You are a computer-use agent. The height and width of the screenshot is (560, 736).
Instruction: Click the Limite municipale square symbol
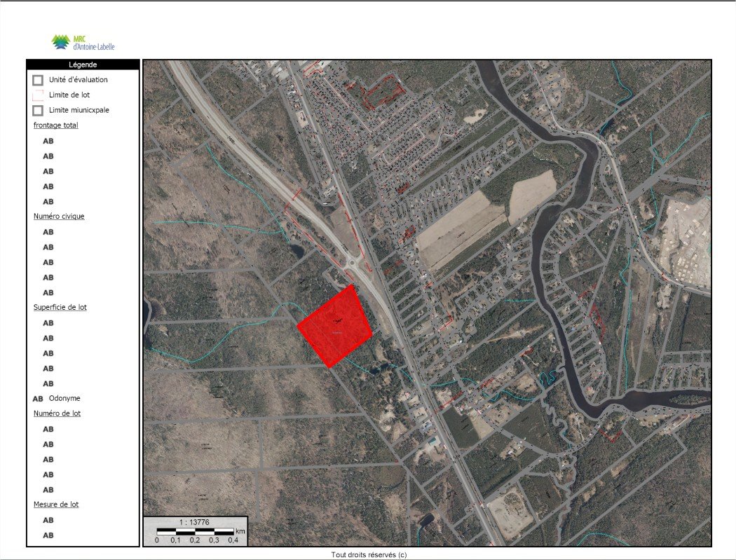38,111
